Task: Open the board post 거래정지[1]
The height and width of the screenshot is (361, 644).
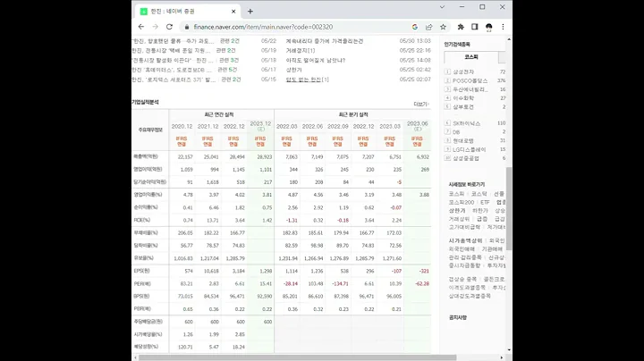Action: click(x=301, y=50)
